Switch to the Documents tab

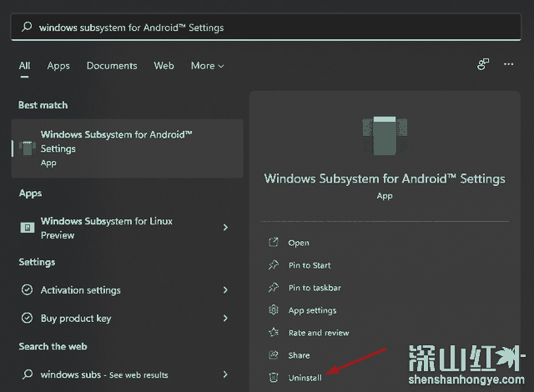[x=112, y=66]
